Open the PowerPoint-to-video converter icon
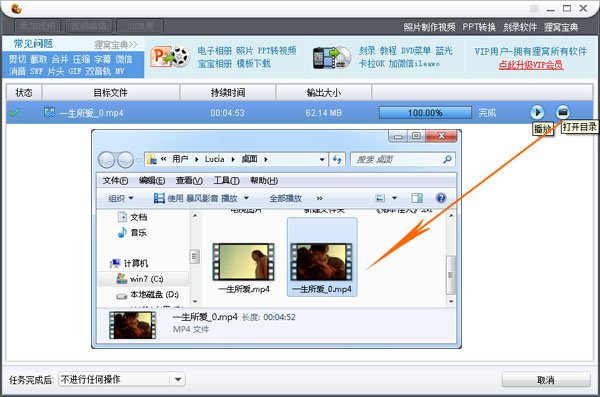The image size is (600, 397). pos(170,57)
